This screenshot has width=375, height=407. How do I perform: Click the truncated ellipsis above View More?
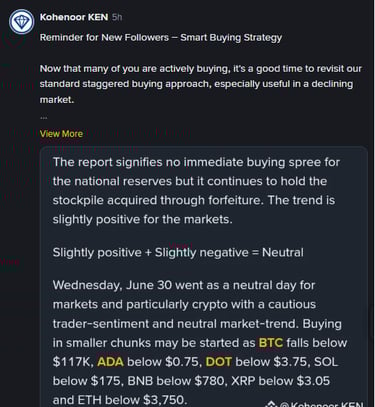tap(44, 118)
